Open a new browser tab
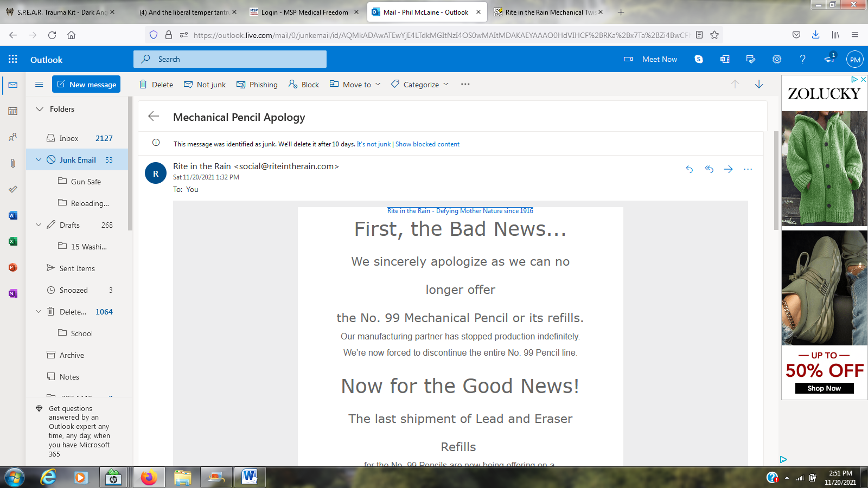Image resolution: width=868 pixels, height=488 pixels. click(621, 12)
